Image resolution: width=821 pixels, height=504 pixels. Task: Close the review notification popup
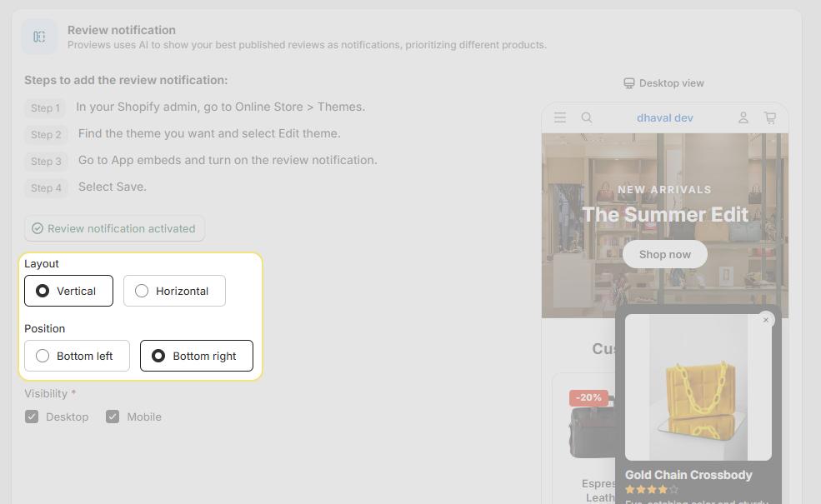point(766,320)
